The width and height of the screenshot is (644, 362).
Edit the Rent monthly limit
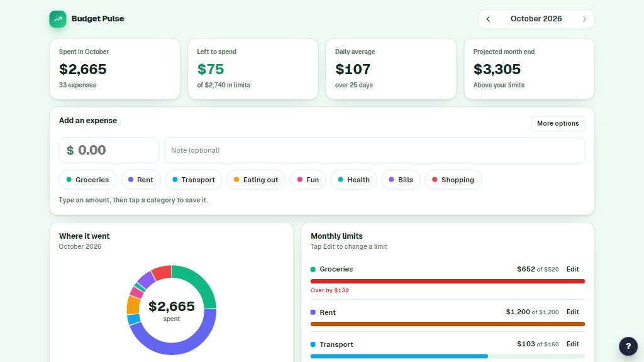coord(572,312)
